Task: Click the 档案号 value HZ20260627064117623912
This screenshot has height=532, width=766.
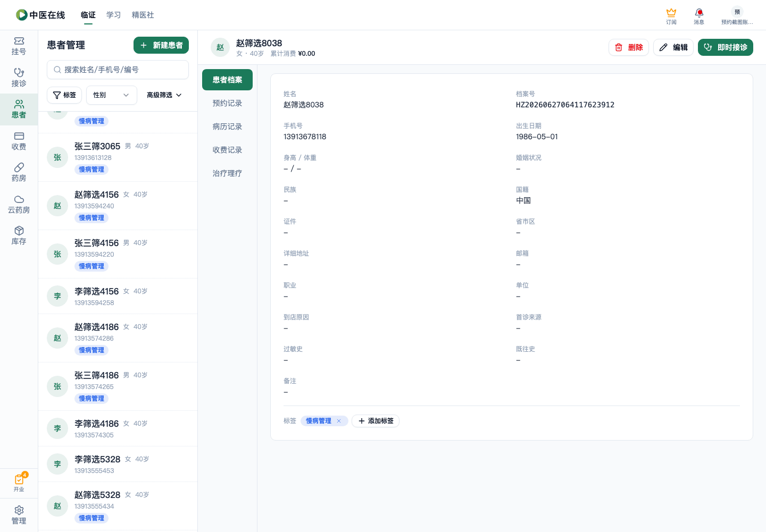Action: click(565, 105)
